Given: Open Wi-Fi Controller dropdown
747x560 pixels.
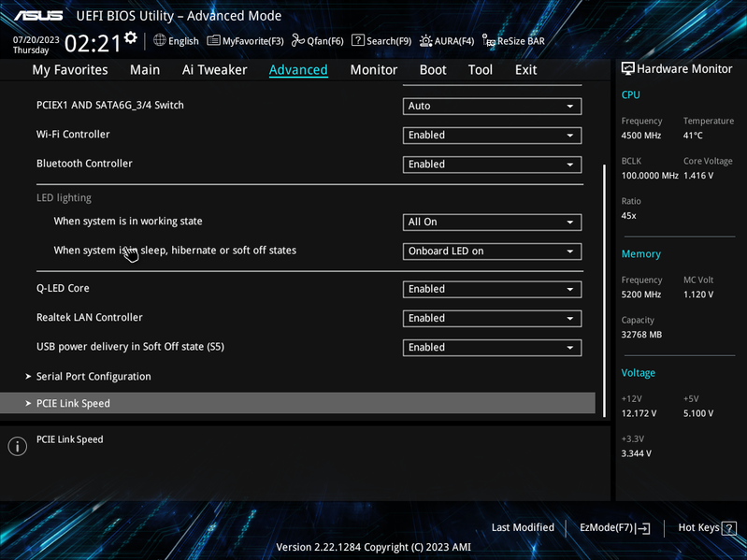Looking at the screenshot, I should (492, 136).
